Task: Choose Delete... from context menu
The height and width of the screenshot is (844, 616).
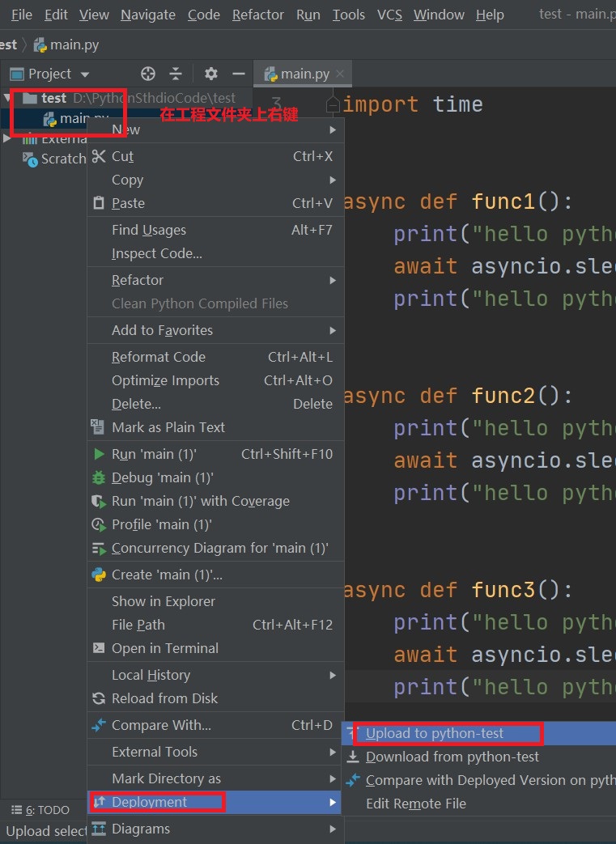Action: (x=215, y=404)
